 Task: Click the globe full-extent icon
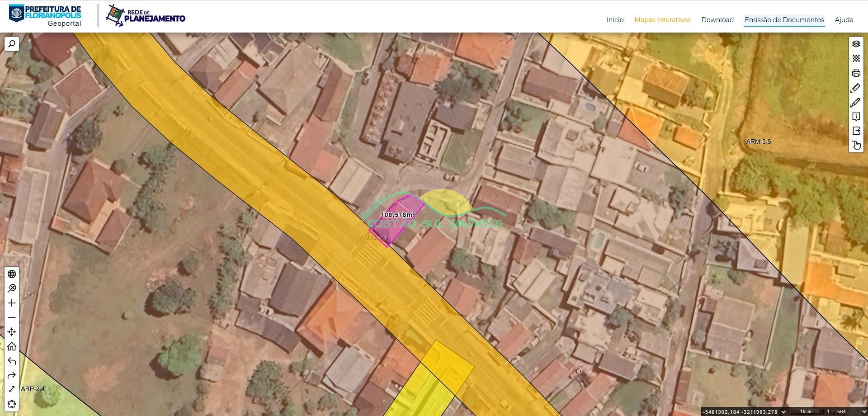pyautogui.click(x=12, y=274)
